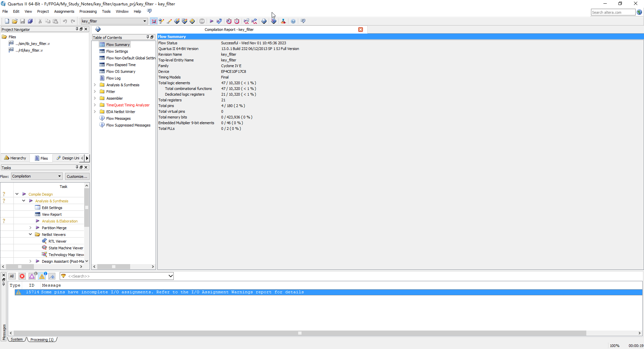Select the ../sim/tb_key_filter.v file
644x349 pixels.
(33, 44)
